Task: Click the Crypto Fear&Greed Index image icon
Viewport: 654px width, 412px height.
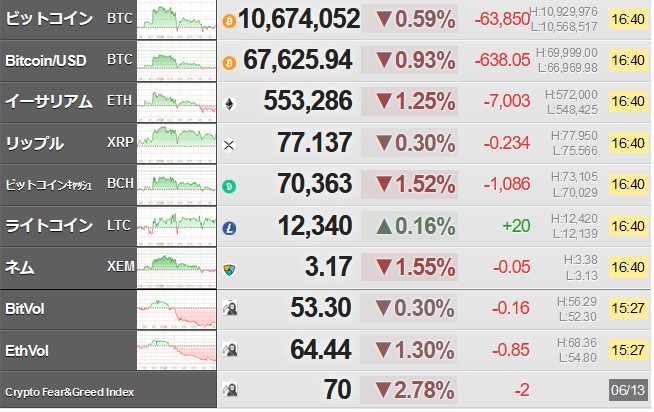Action: tap(230, 389)
